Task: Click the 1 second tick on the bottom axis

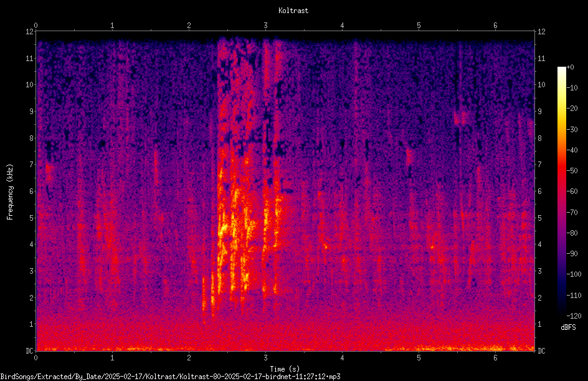Action: [112, 358]
